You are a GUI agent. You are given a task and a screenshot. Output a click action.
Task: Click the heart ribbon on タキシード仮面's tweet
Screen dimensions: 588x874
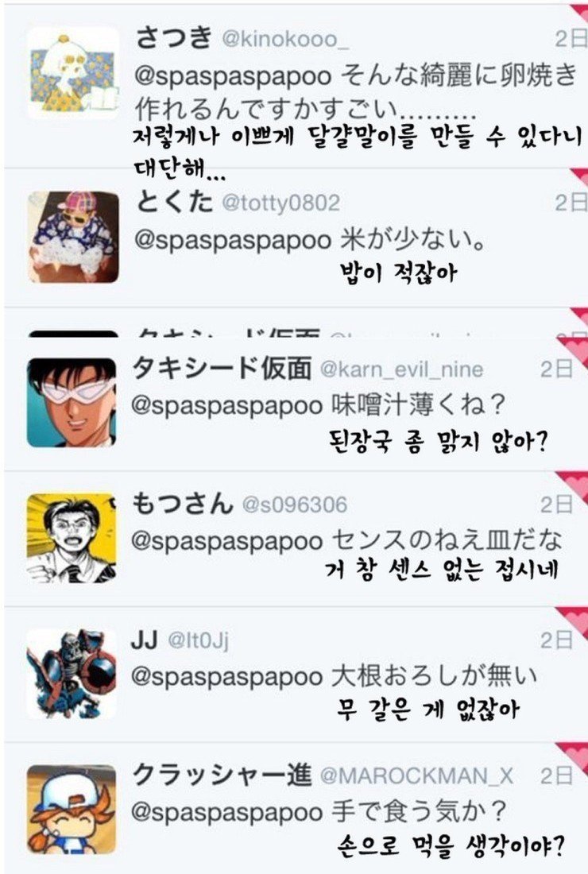point(572,352)
